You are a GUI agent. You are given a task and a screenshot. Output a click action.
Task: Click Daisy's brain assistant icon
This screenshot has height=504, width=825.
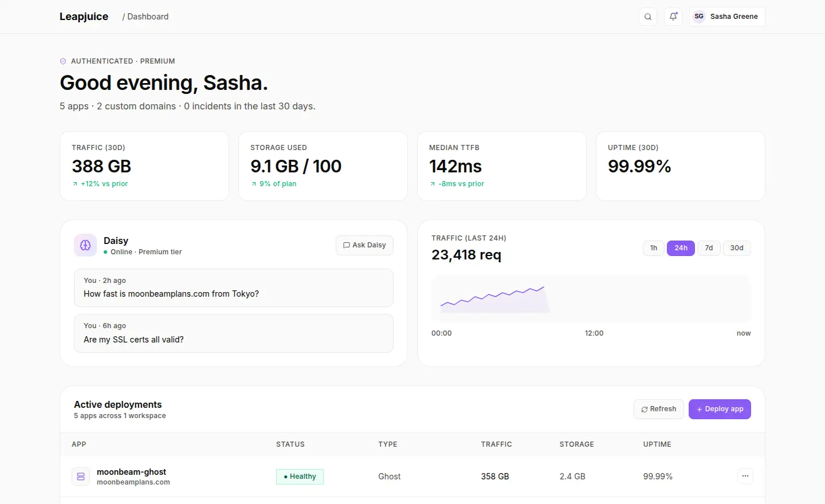pos(85,245)
